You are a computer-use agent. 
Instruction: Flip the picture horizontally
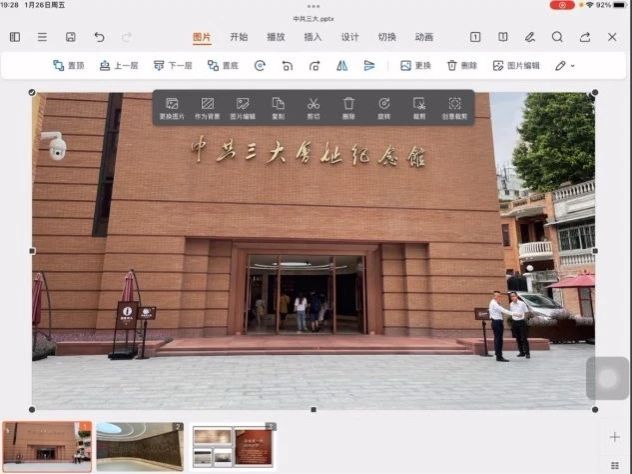(x=342, y=65)
